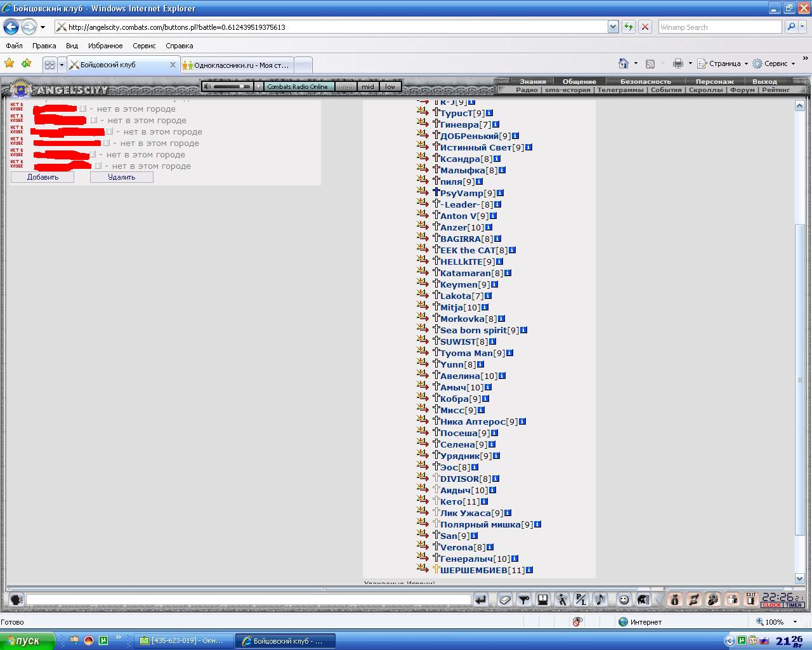The image size is (812, 650).
Task: Switch to the [435-623-019] taskbar window
Action: point(183,640)
